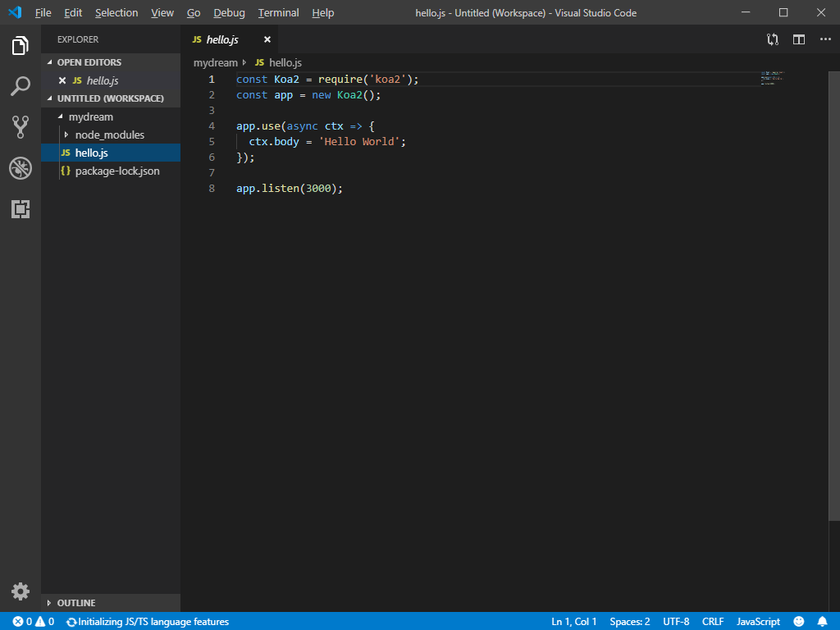
Task: Open the Search view in the activity bar
Action: tap(20, 86)
